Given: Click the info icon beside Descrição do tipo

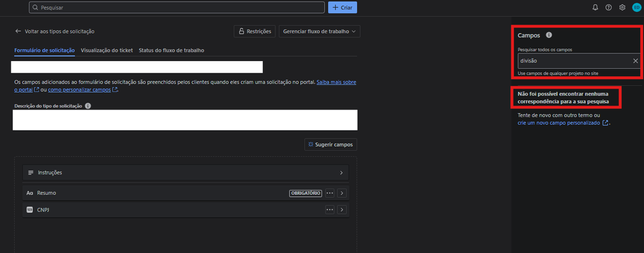Looking at the screenshot, I should [88, 106].
